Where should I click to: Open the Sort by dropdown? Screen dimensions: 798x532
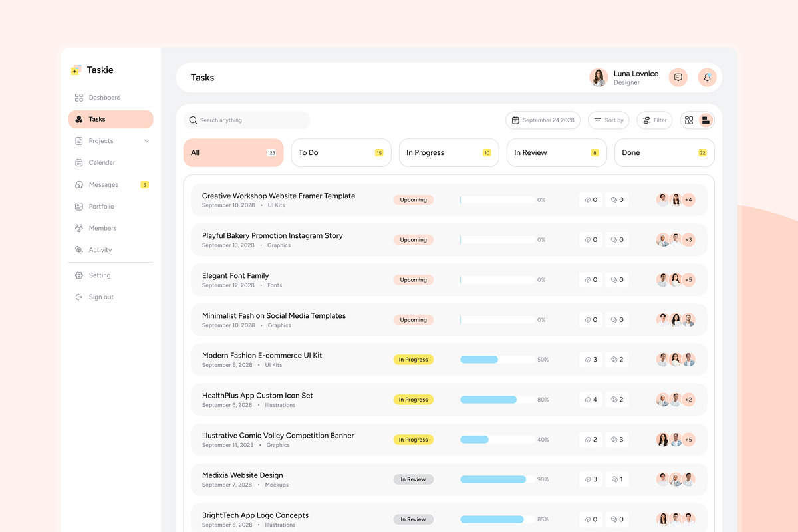pyautogui.click(x=608, y=120)
